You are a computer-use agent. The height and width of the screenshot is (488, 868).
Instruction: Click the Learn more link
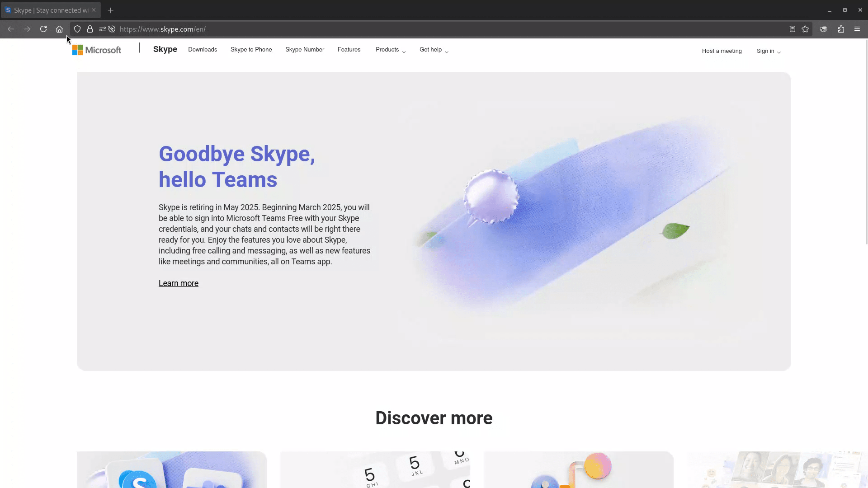click(179, 283)
